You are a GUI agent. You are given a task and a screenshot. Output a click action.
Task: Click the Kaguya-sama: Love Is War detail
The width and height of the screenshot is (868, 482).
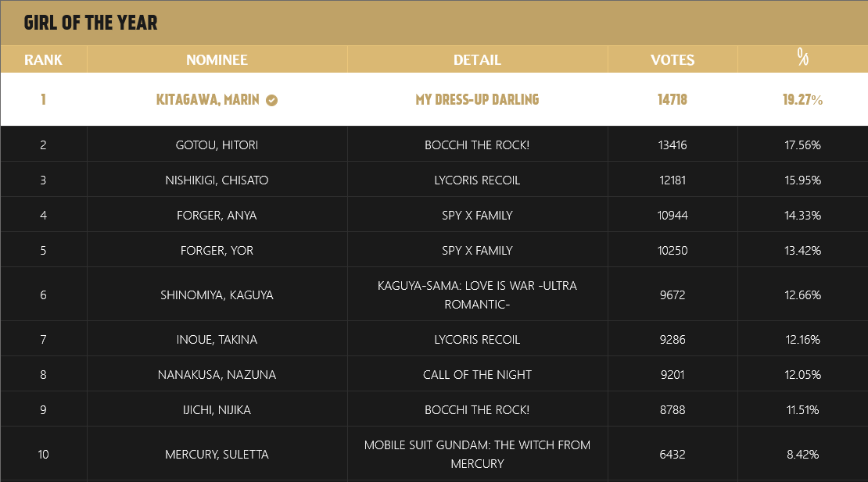[x=477, y=295]
